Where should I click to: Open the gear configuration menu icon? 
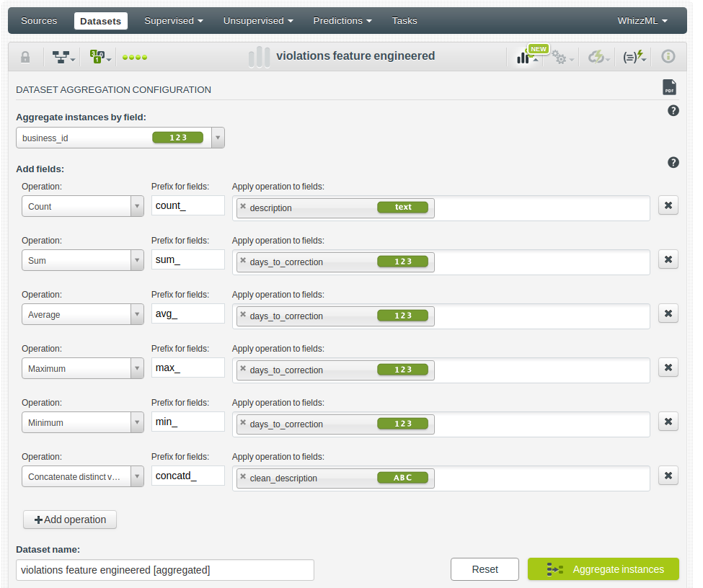(562, 57)
